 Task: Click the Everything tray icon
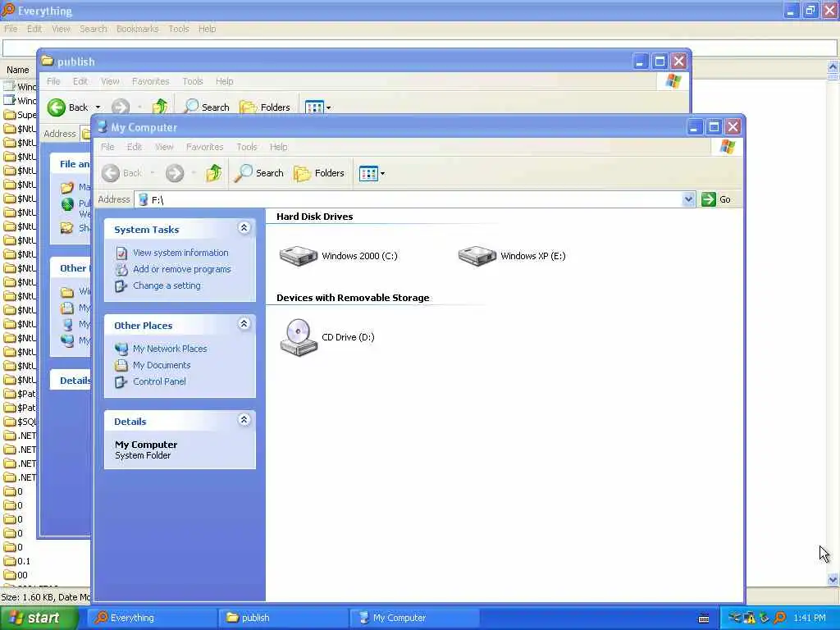tap(779, 618)
